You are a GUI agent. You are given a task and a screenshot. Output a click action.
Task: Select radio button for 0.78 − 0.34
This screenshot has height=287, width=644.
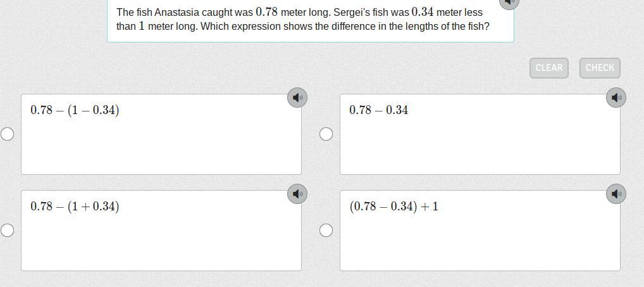tap(326, 134)
